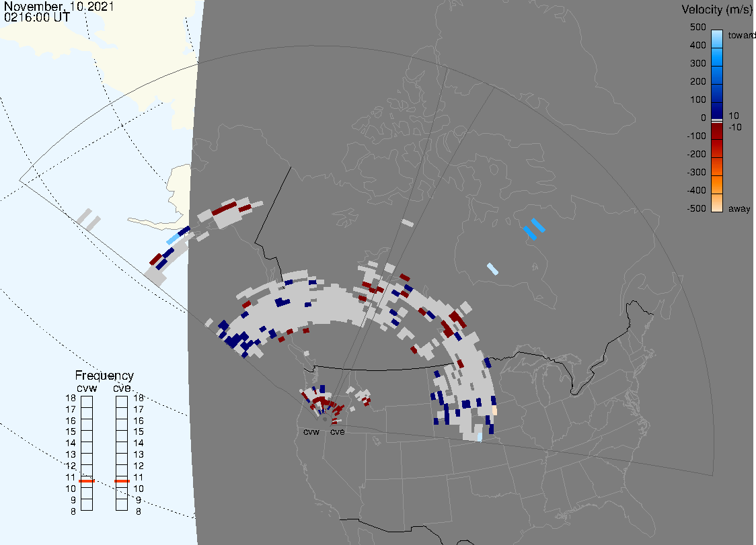Viewport: 756px width, 545px height.
Task: Select the '300' label on velocity scale
Action: 697,64
